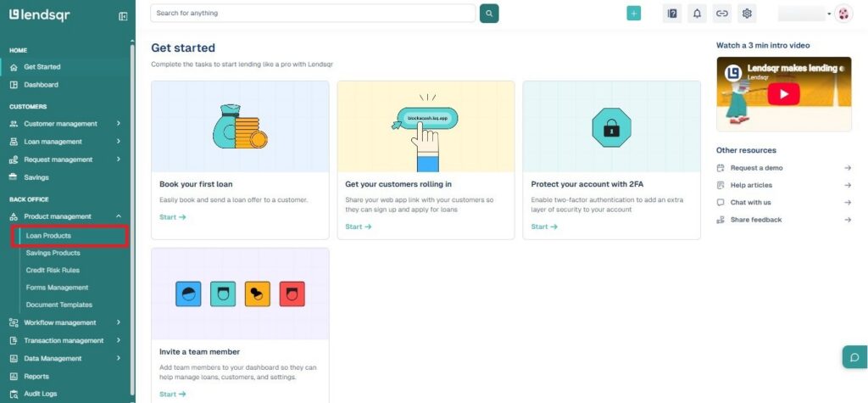868x403 pixels.
Task: Click Start under Get your customers rolling in
Action: [x=359, y=227]
